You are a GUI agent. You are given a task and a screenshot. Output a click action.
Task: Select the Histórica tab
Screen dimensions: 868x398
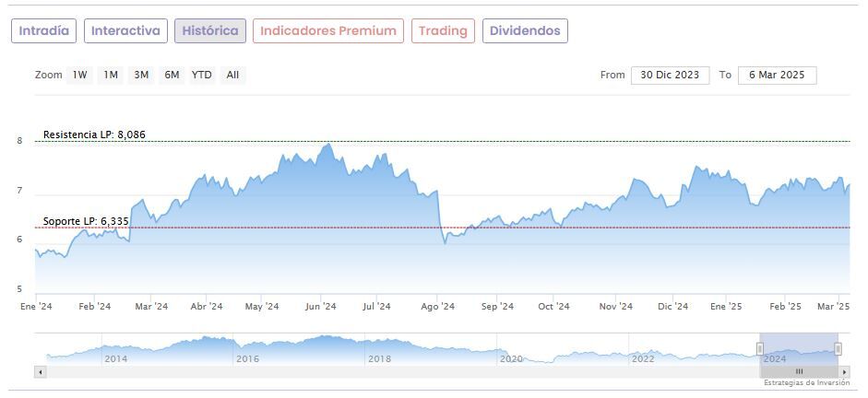[x=210, y=31]
